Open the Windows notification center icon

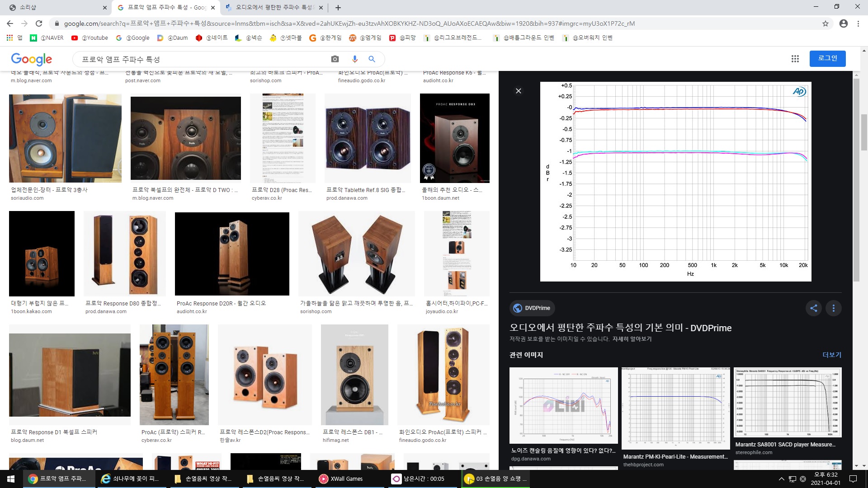tap(853, 479)
